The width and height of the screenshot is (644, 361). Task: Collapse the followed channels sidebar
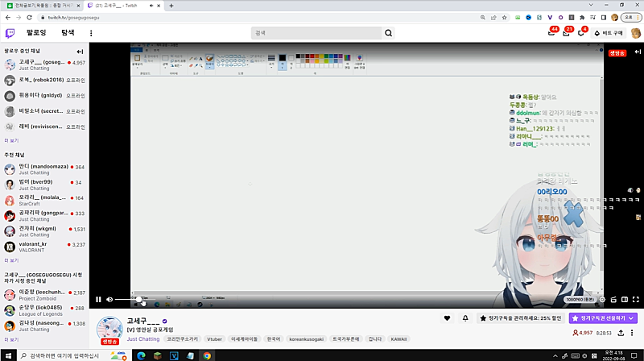pyautogui.click(x=80, y=52)
